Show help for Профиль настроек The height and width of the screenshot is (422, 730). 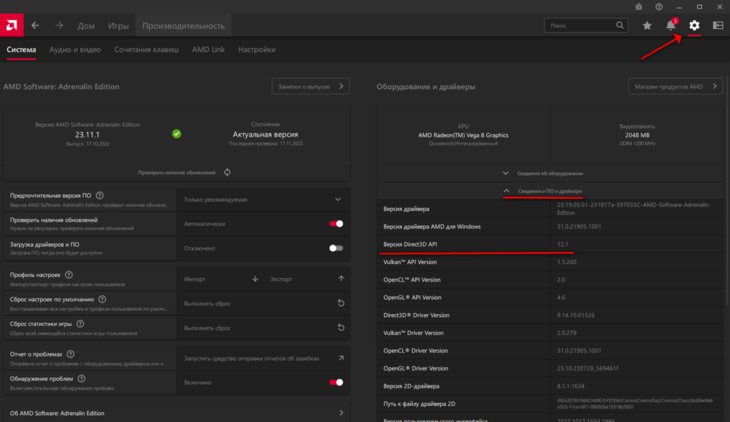pyautogui.click(x=69, y=275)
